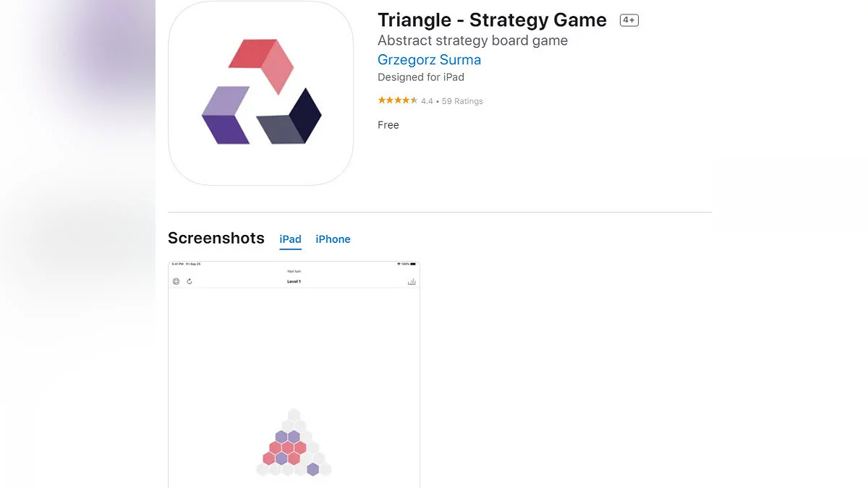Open the iPad gameplay screenshot thumbnail
Viewport: 868px width, 488px height.
pyautogui.click(x=294, y=374)
